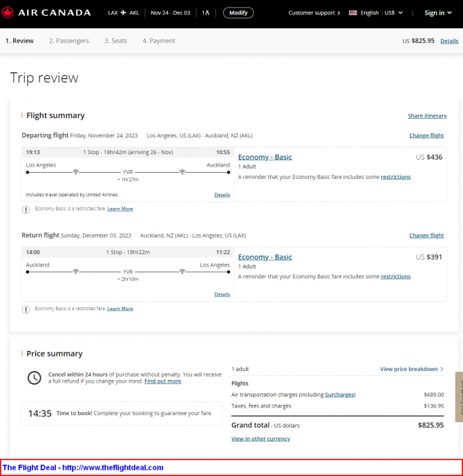Open Customer support link
The width and height of the screenshot is (463, 476).
tap(314, 12)
